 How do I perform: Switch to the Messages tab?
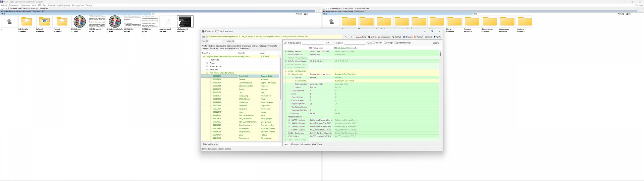pos(295,144)
